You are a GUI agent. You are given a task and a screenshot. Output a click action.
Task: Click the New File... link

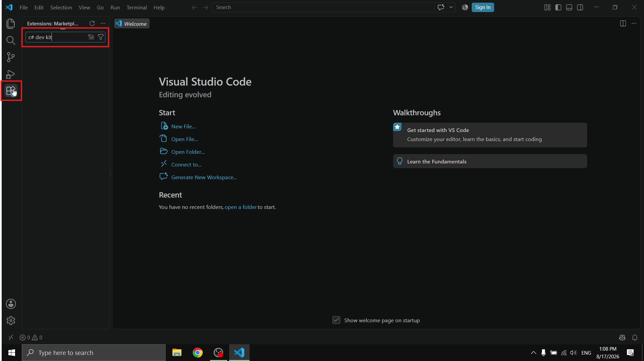coord(183,126)
